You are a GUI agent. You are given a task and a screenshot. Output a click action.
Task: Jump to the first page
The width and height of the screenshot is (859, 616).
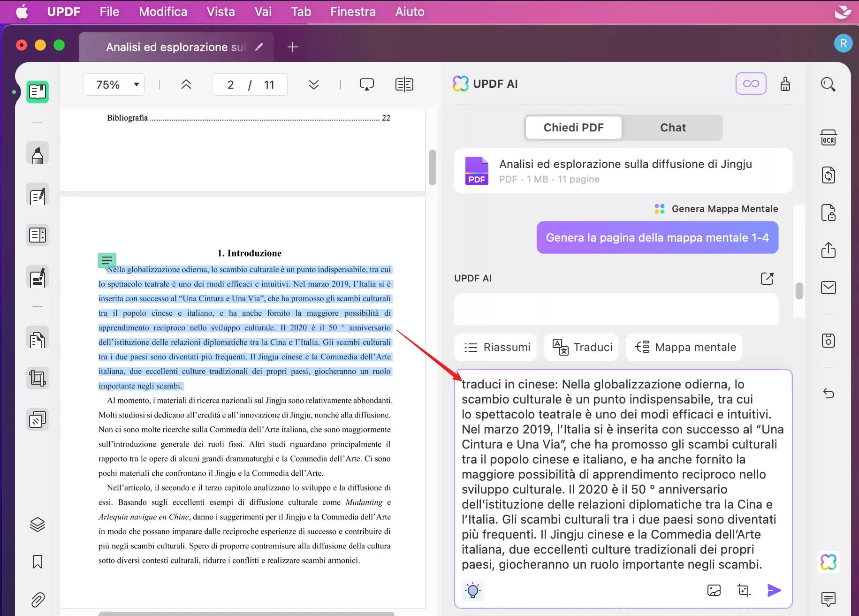[x=186, y=84]
